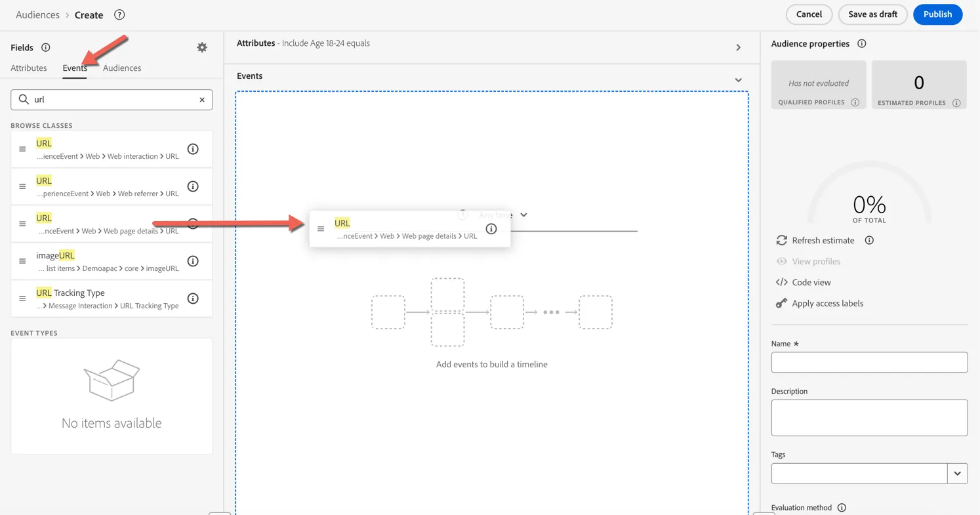Click the Audience properties info icon
This screenshot has width=980, height=515.
(862, 43)
